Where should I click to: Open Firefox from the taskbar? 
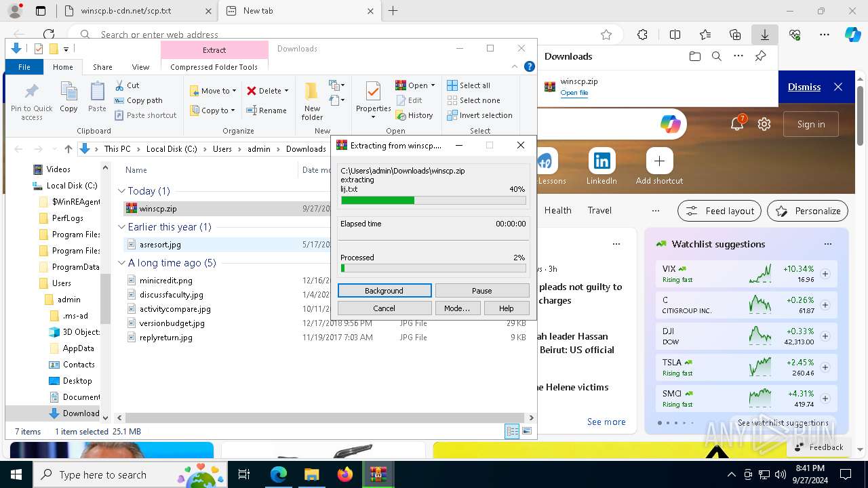[345, 474]
